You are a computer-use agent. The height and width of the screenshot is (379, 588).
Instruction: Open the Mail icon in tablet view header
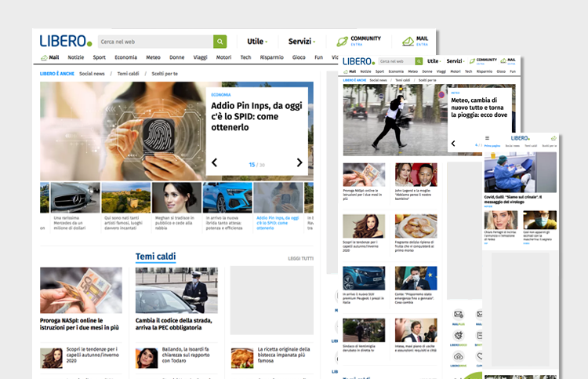pos(503,60)
